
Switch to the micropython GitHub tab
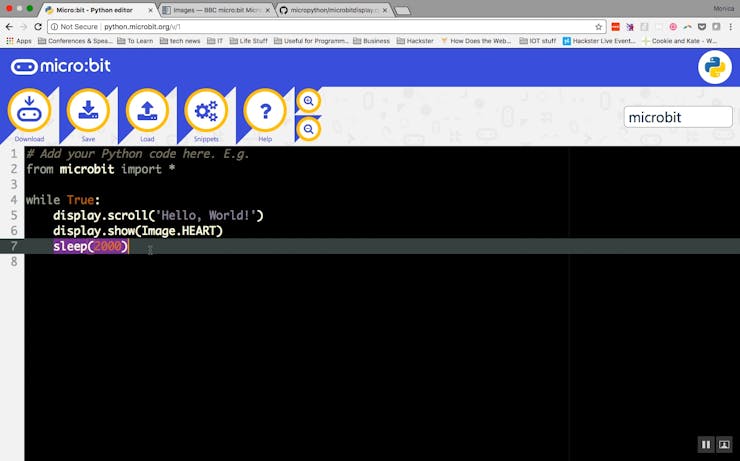point(333,10)
